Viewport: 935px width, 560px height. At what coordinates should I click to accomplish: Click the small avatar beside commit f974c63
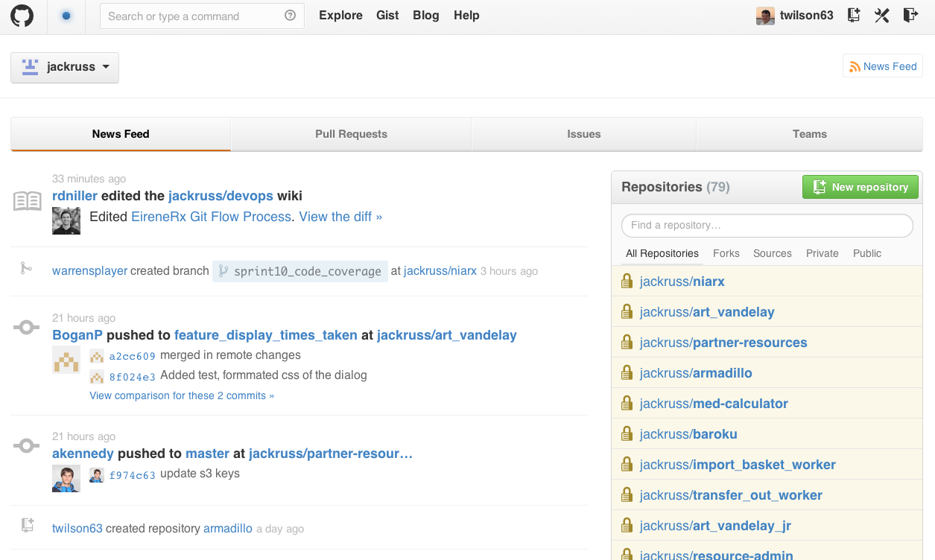pyautogui.click(x=97, y=474)
